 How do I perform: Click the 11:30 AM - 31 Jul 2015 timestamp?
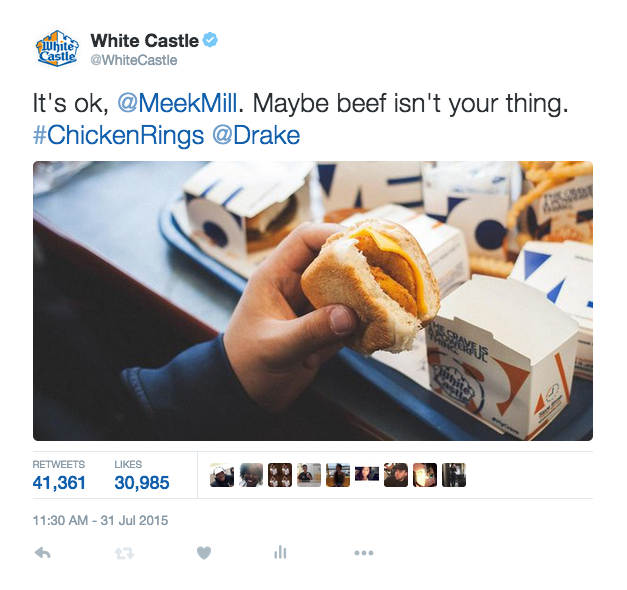coord(100,520)
